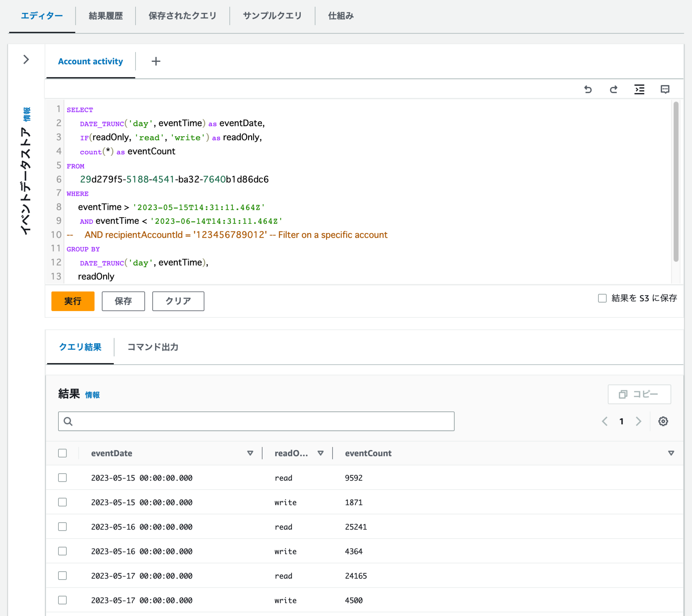Click page number 1 in pagination
The image size is (692, 616).
coord(622,421)
